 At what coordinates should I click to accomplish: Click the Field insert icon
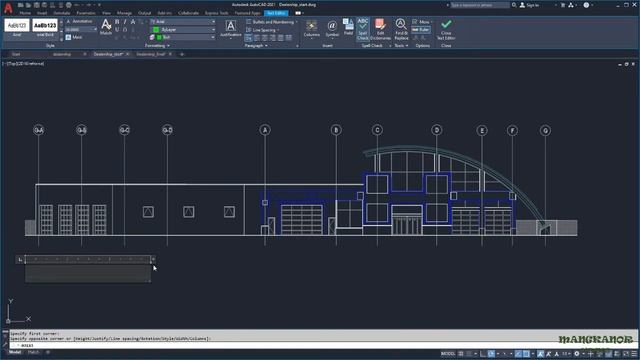coord(348,27)
